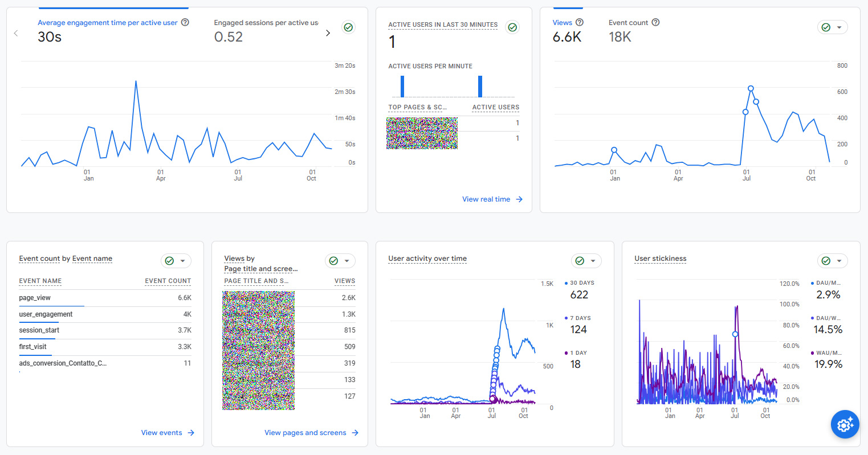Click Event count by Event name title
This screenshot has width=868, height=455.
pos(66,259)
